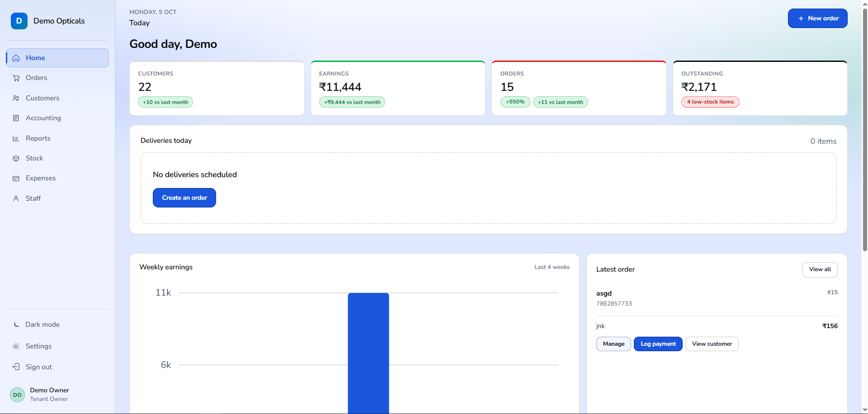868x414 pixels.
Task: Click the Reports bar chart icon
Action: pos(16,138)
